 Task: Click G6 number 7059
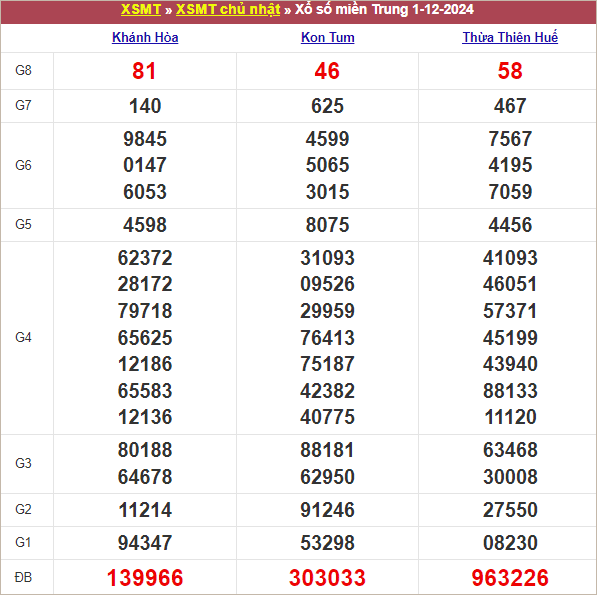(510, 192)
